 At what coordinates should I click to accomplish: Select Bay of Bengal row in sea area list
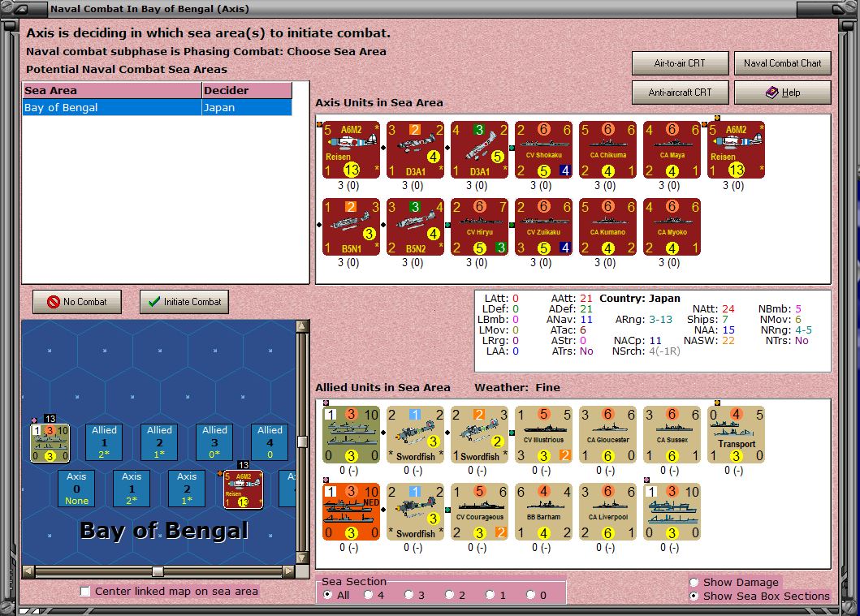coord(158,107)
